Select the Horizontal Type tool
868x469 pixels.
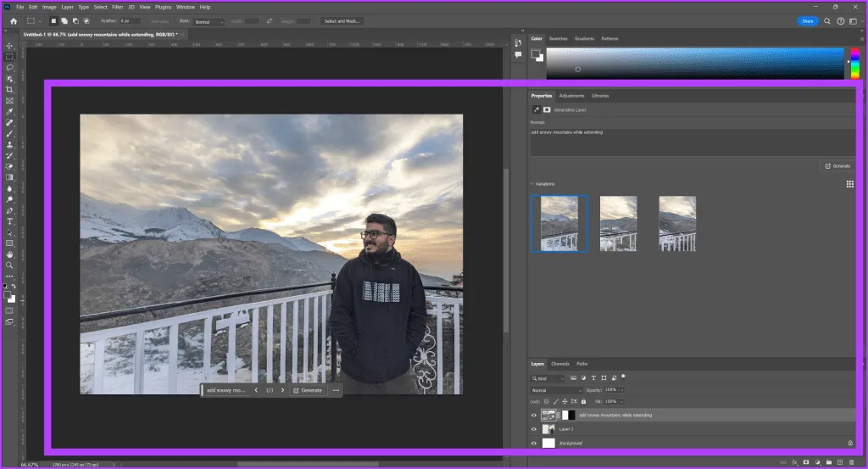[x=10, y=221]
